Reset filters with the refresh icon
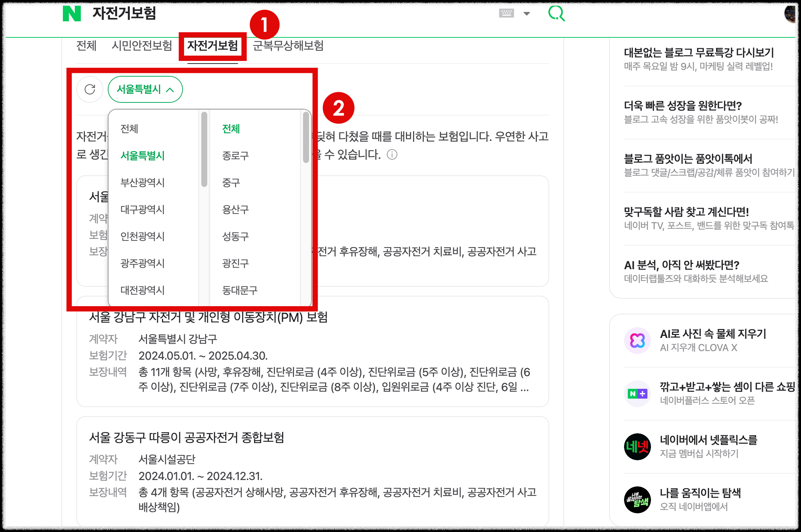The image size is (801, 532). tap(90, 89)
